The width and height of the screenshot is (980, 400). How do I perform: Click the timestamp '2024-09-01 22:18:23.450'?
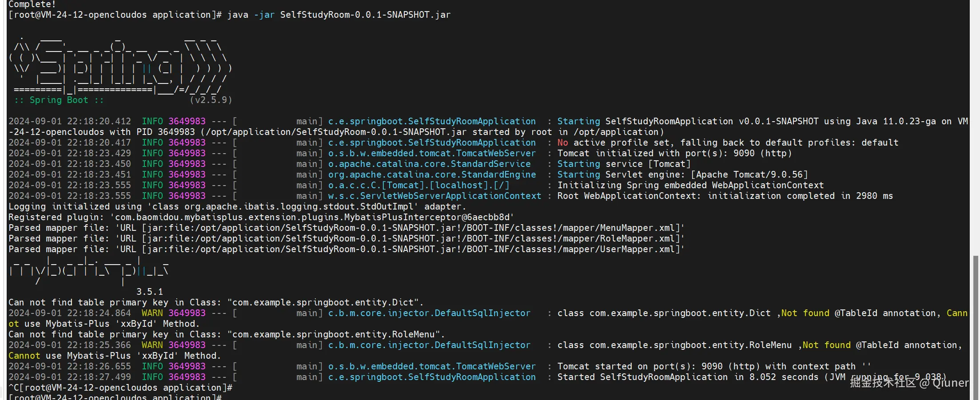(70, 164)
